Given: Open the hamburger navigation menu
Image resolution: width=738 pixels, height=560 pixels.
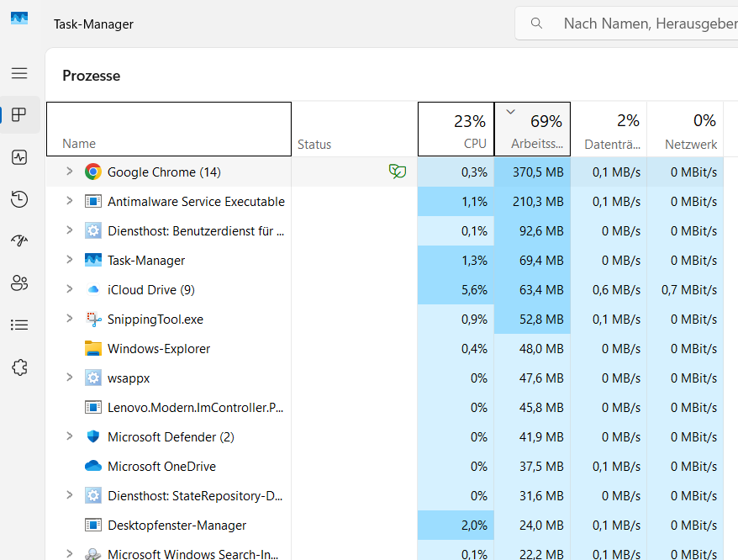Looking at the screenshot, I should [19, 73].
